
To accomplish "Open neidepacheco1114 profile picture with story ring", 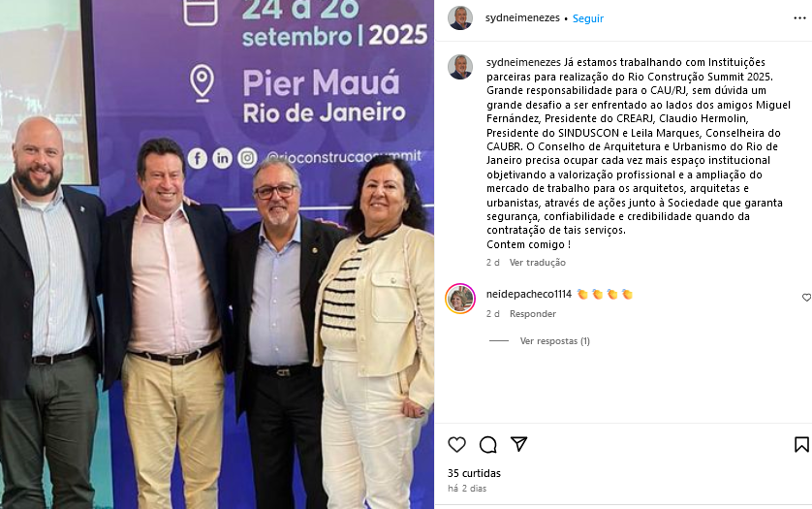I will (460, 299).
